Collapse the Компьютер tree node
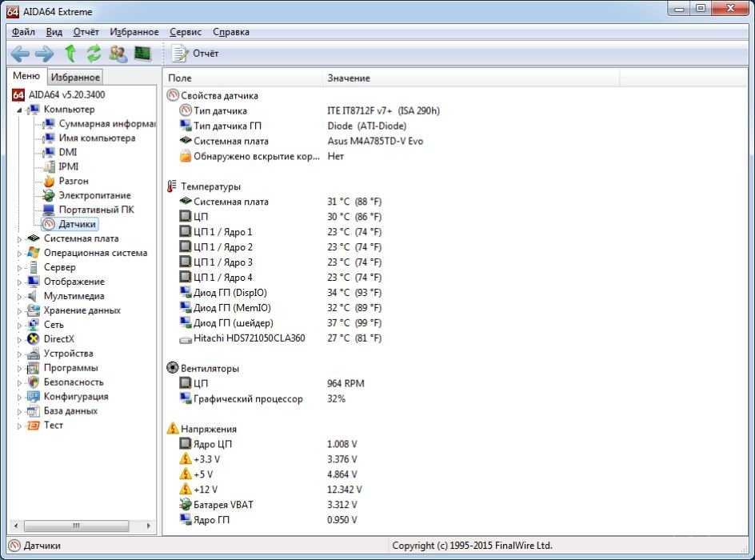Image resolution: width=755 pixels, height=560 pixels. click(x=19, y=110)
